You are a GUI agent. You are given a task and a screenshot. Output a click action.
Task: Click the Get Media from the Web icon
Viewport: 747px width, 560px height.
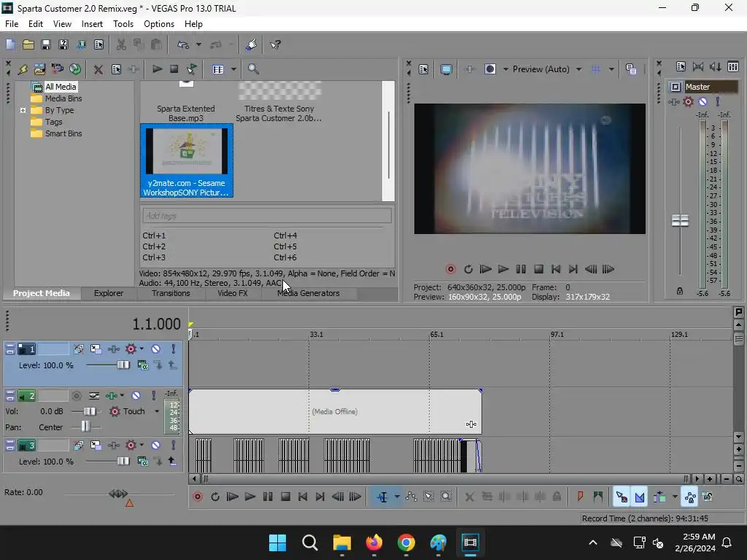coord(75,69)
